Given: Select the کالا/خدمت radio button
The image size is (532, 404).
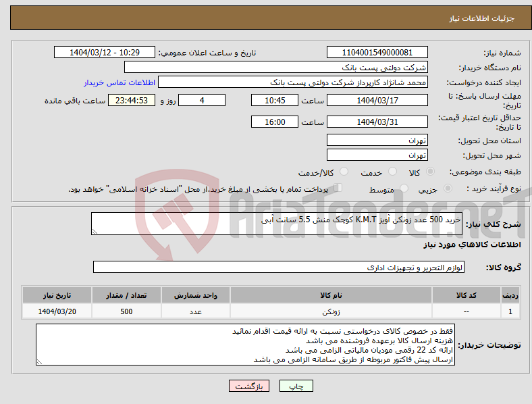Looking at the screenshot, I should point(344,172).
